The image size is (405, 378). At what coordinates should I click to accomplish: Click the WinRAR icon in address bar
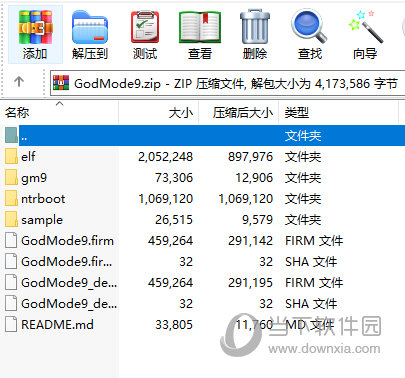pyautogui.click(x=61, y=83)
